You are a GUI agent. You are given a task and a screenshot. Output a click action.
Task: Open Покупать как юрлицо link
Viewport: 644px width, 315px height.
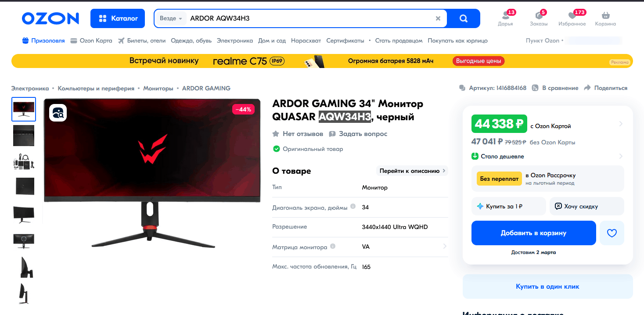[457, 40]
